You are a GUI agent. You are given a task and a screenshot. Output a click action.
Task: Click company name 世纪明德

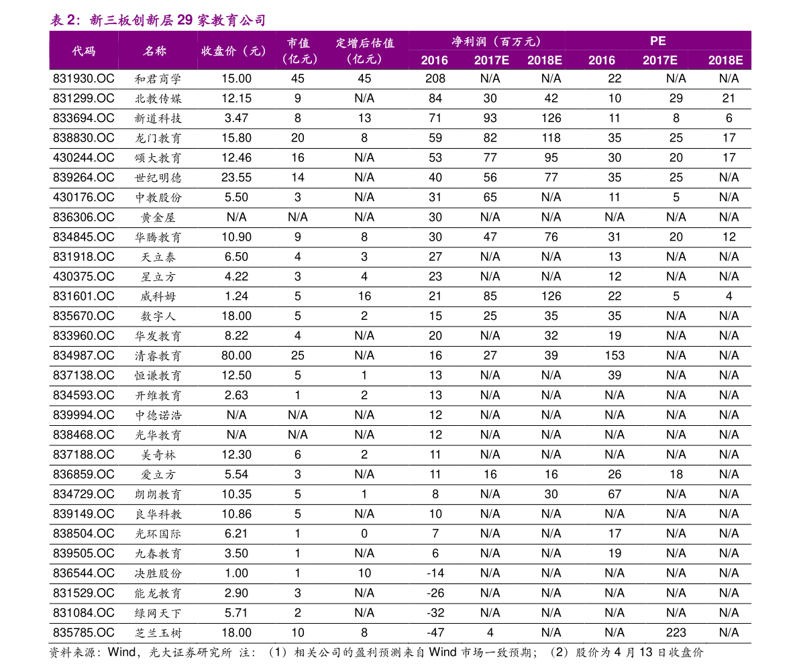(158, 178)
